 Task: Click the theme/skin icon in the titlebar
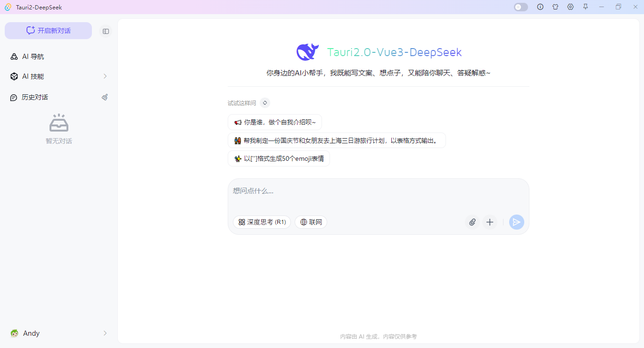coord(555,7)
